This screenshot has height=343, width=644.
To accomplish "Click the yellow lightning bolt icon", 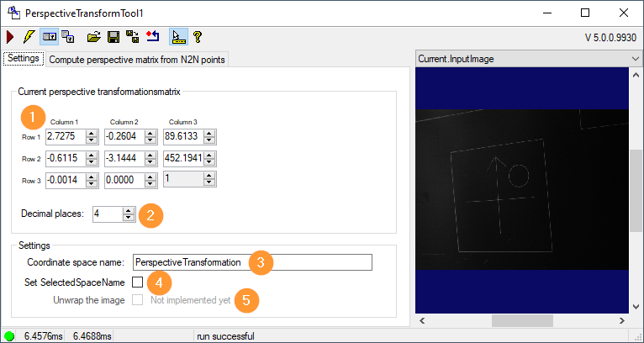I will click(29, 37).
